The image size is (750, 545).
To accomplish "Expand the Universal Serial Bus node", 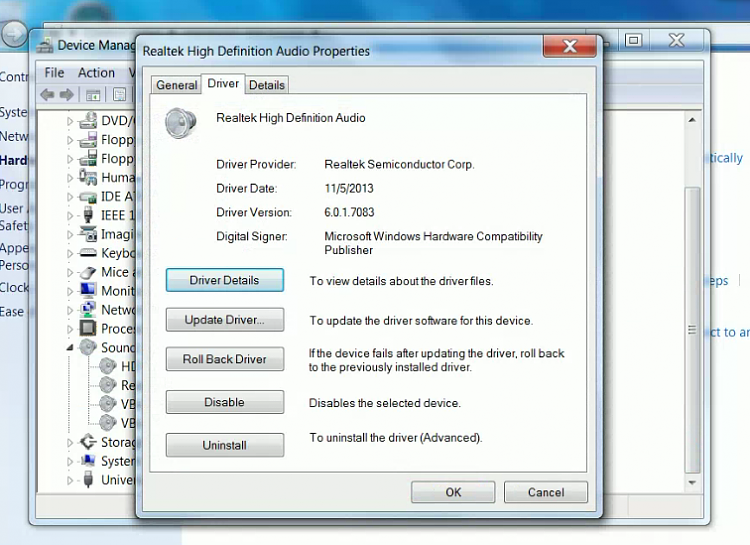I will click(70, 480).
